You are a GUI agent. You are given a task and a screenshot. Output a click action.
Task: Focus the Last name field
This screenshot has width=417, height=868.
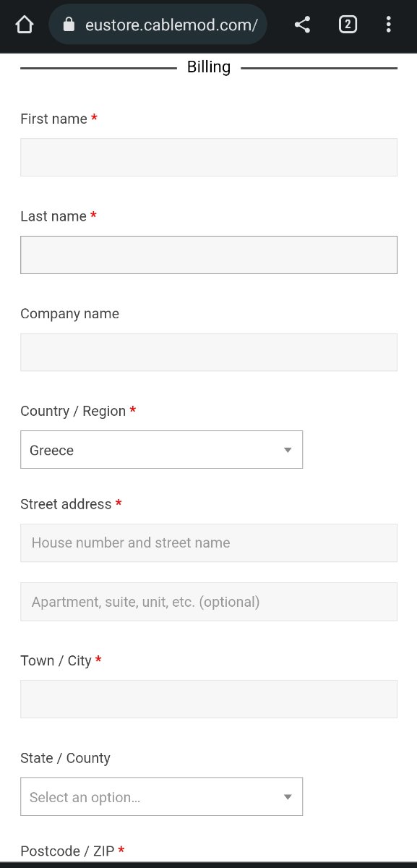[x=209, y=255]
